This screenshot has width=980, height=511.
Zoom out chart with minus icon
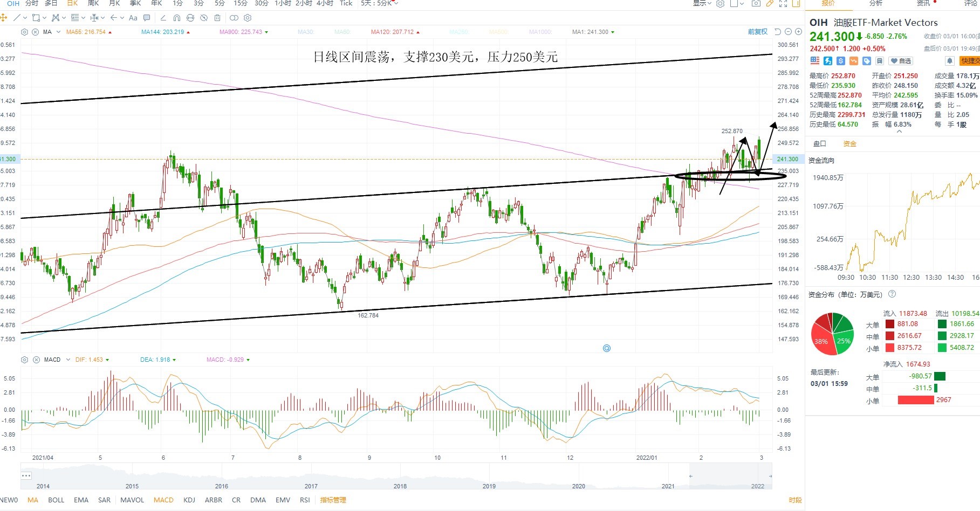tap(788, 32)
